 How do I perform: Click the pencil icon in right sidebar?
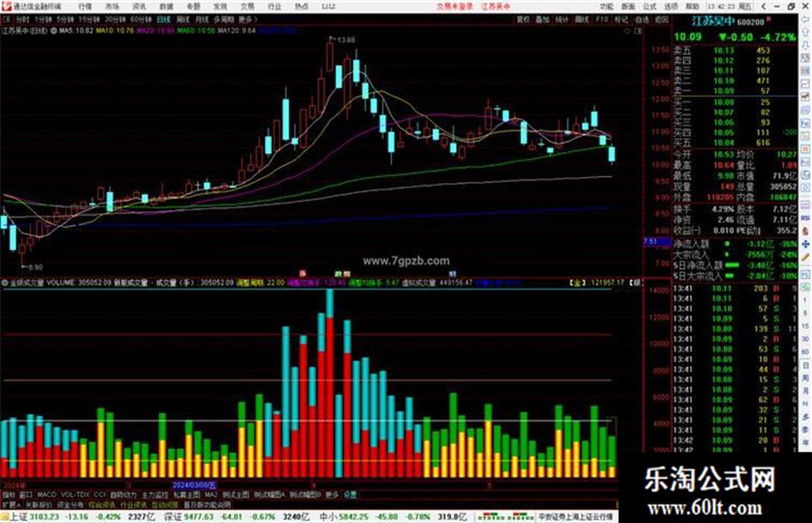806,258
